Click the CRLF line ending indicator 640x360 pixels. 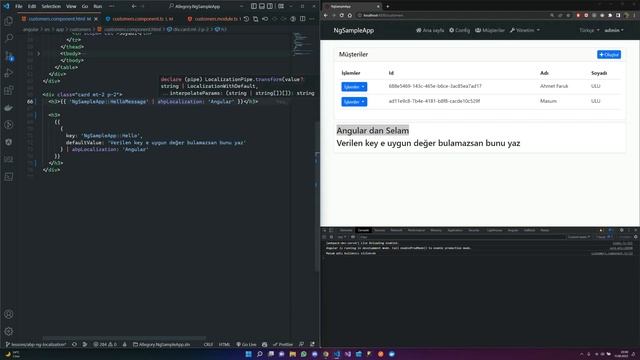coord(208,344)
